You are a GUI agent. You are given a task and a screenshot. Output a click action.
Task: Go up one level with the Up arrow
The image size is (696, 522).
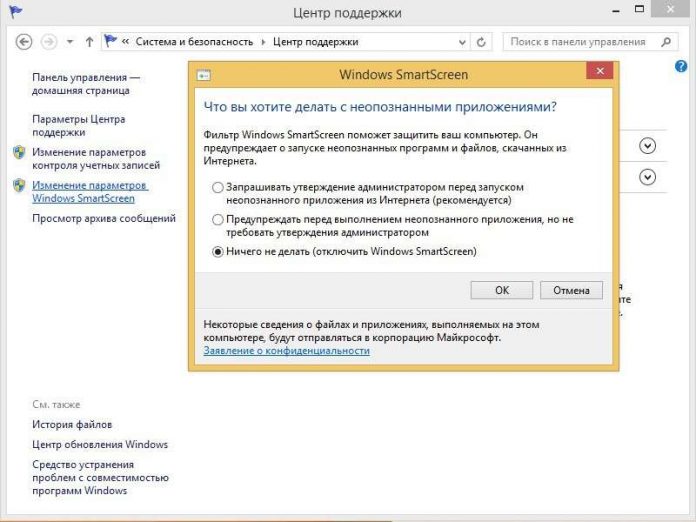click(89, 42)
